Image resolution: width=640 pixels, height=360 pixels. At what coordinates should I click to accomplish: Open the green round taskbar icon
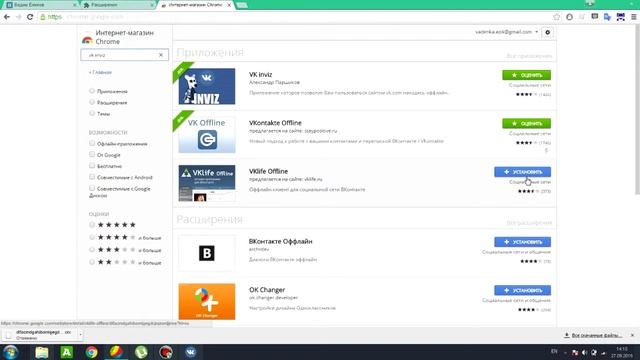141,352
